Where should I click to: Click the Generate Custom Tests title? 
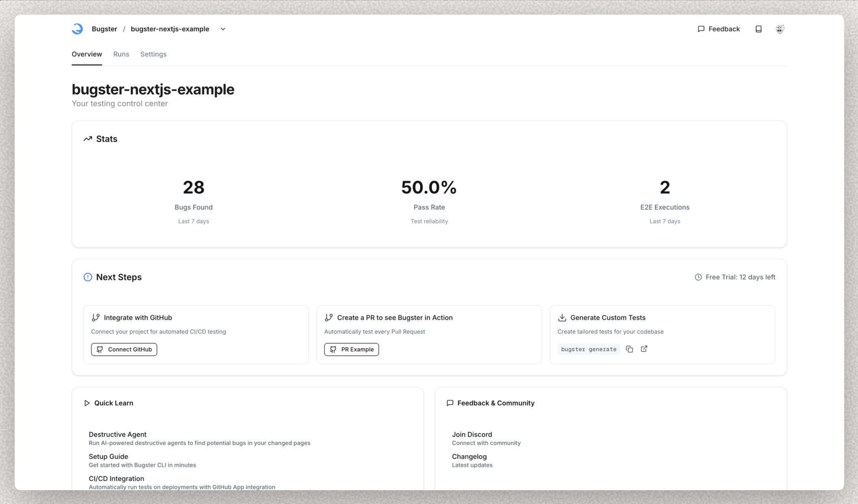pyautogui.click(x=608, y=317)
